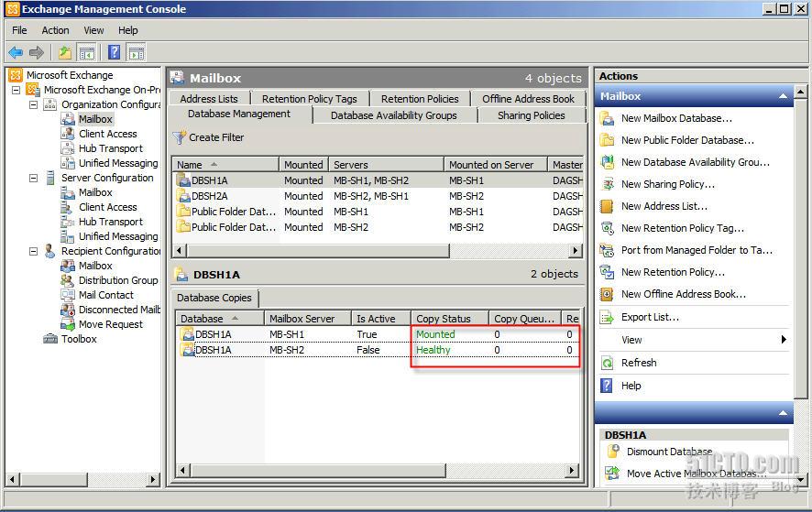The width and height of the screenshot is (812, 512).
Task: Click the blue Help toolbar icon
Action: coord(114,52)
